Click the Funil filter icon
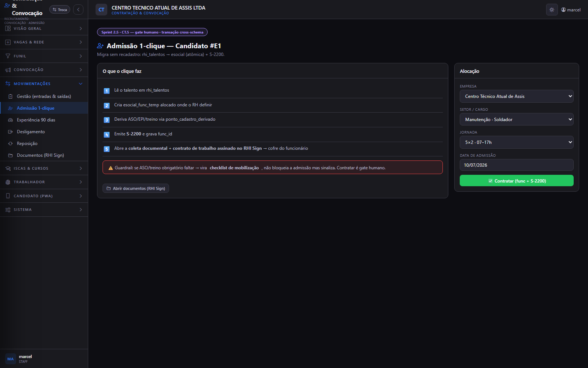Image resolution: width=588 pixels, height=368 pixels. (x=8, y=56)
